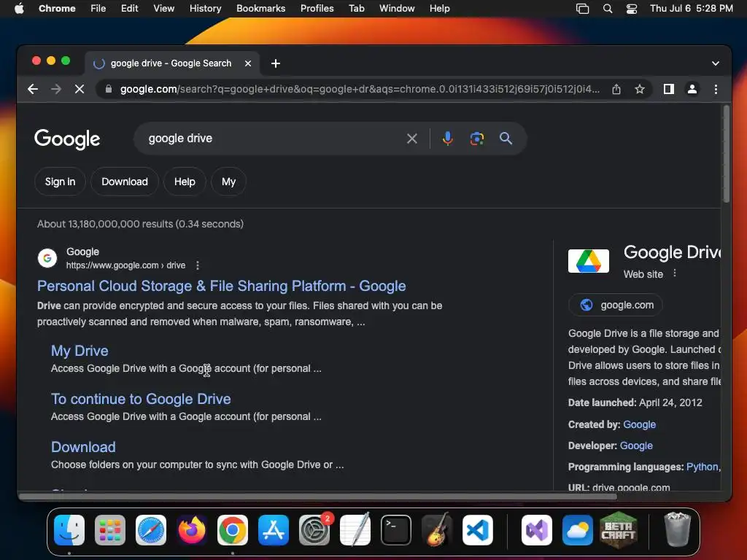Image resolution: width=747 pixels, height=560 pixels.
Task: Close the google drive search tab
Action: click(x=248, y=63)
